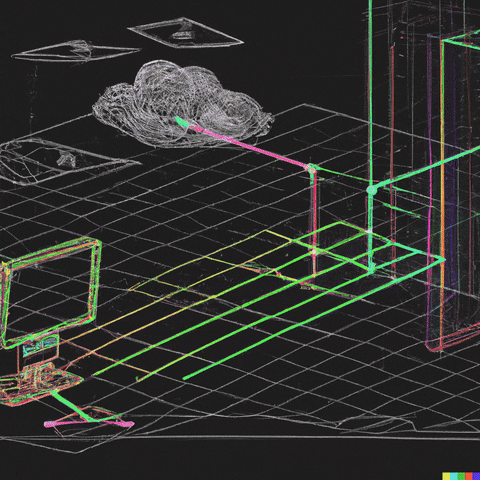Select the upper diamond-shaped floating panel
This screenshot has height=480, width=480.
[x=185, y=33]
